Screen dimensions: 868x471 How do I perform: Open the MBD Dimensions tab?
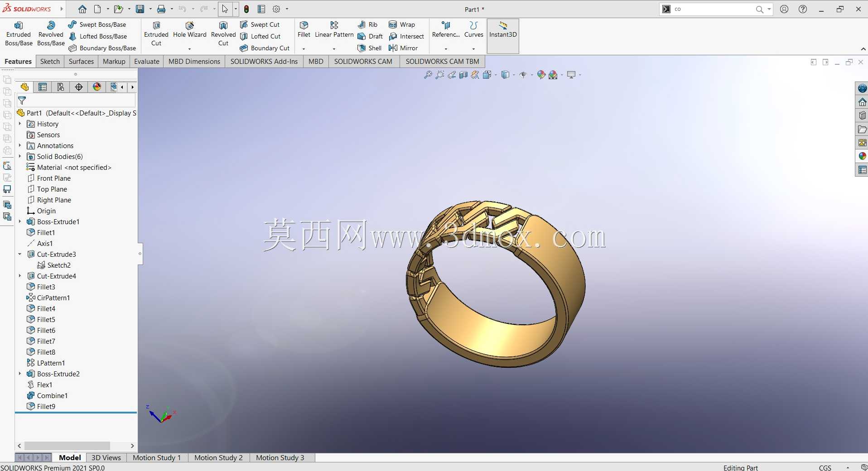(x=194, y=62)
